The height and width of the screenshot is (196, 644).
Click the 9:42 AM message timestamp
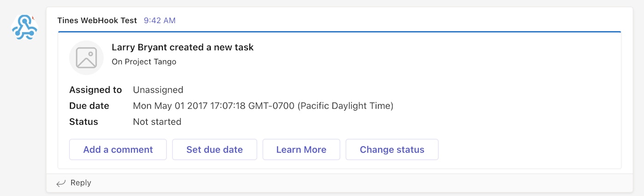[x=160, y=20]
